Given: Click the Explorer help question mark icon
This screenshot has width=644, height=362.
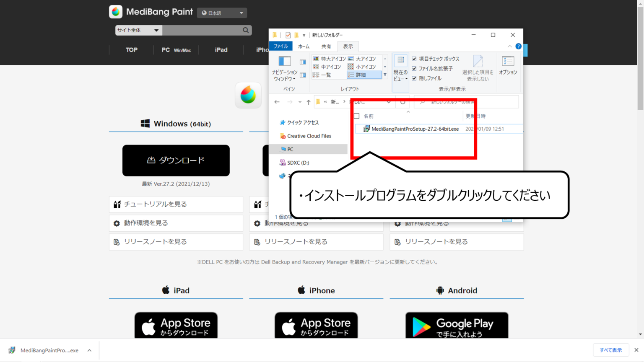Looking at the screenshot, I should pos(519,46).
